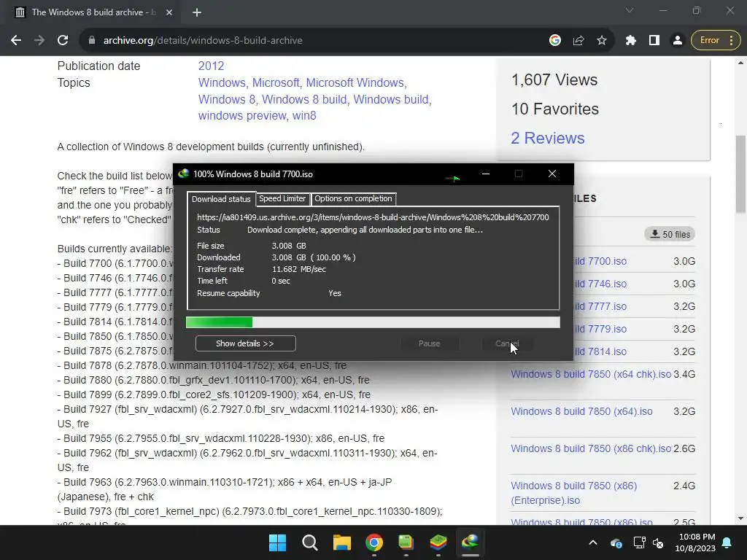This screenshot has height=560, width=747.
Task: Open the Google icon in the address bar
Action: click(x=555, y=41)
